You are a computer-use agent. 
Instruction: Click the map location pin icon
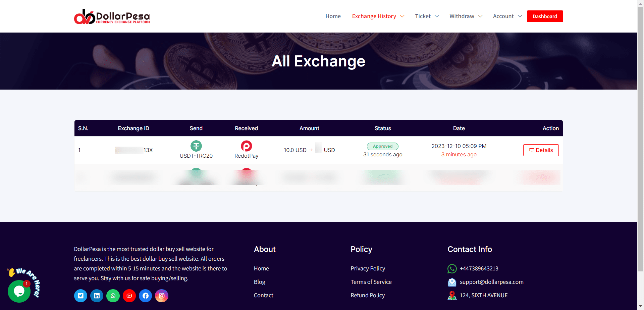452,296
